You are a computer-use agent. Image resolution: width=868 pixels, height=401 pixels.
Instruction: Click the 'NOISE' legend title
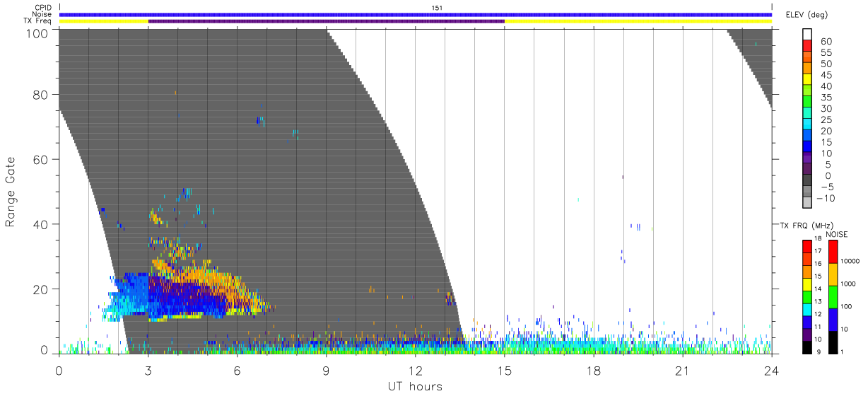pos(836,234)
